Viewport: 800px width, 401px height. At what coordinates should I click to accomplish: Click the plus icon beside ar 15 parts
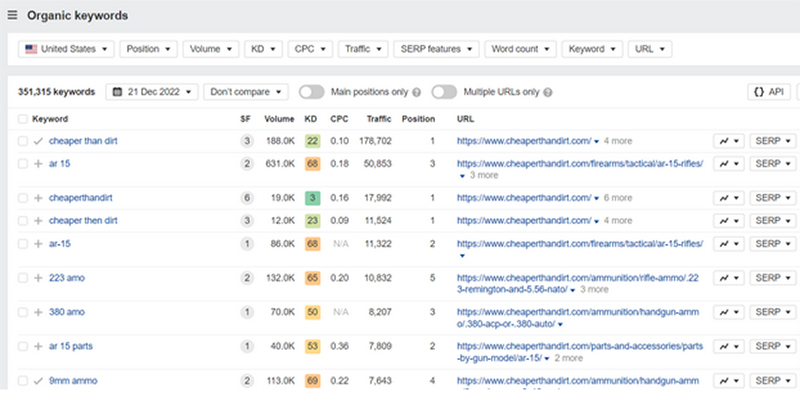click(38, 346)
